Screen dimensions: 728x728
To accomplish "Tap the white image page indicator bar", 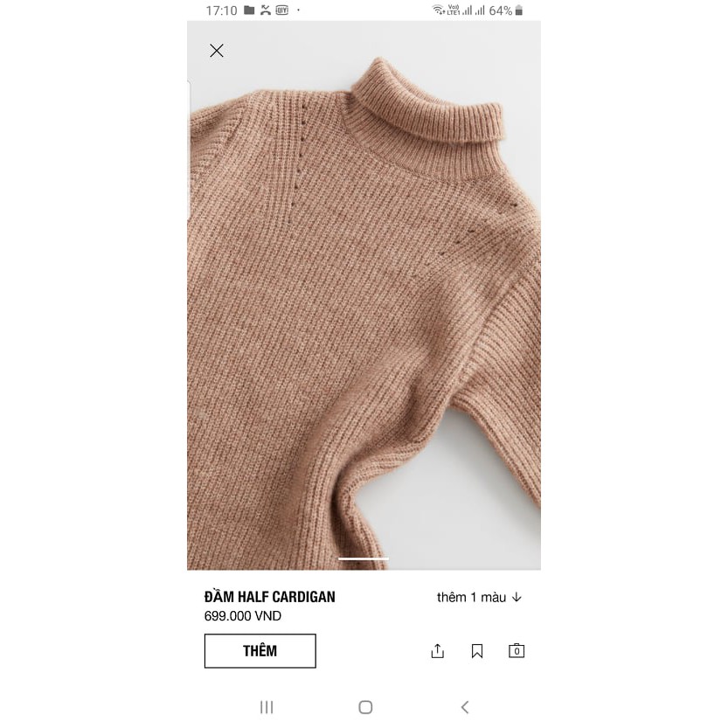I will [364, 558].
